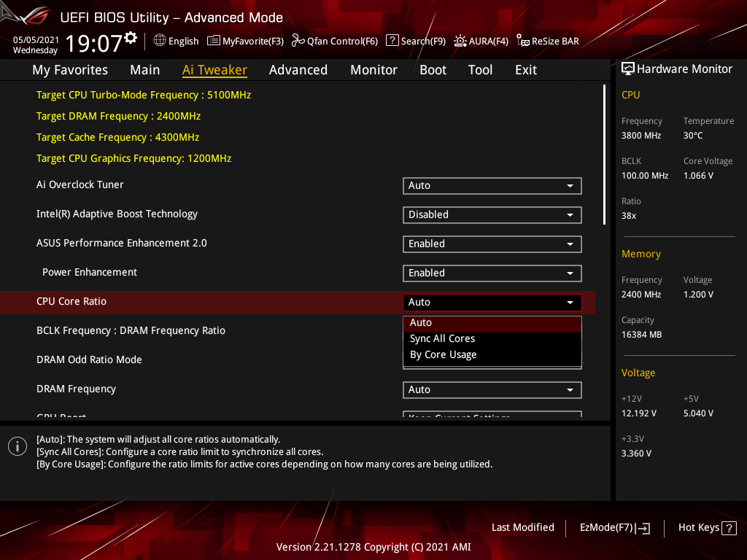Click the Hardware Monitor display icon

click(x=628, y=69)
